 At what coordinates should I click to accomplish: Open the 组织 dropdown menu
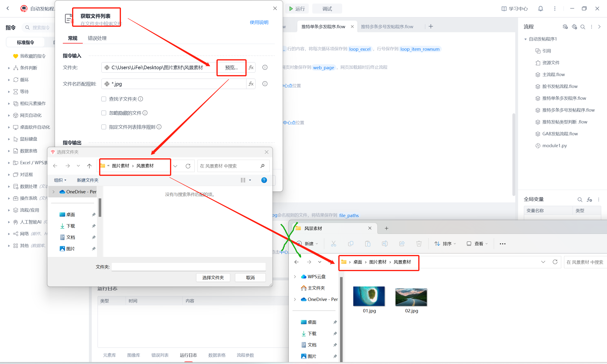click(60, 180)
